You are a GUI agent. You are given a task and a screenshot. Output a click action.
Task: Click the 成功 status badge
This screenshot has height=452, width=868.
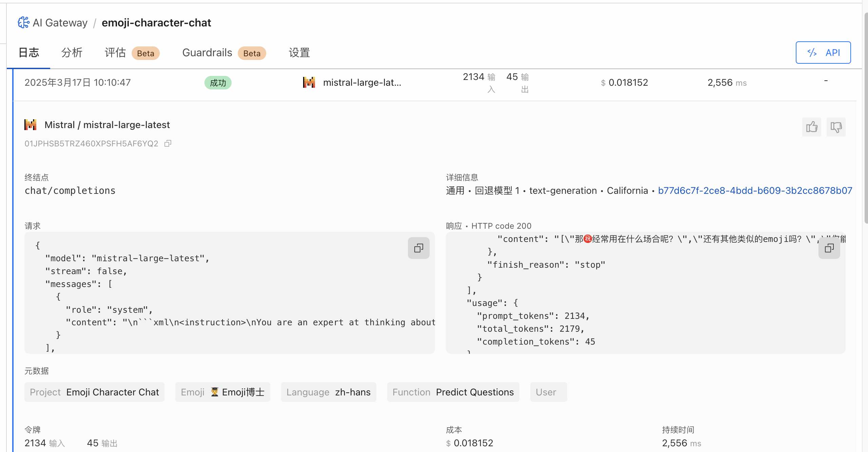pos(218,83)
